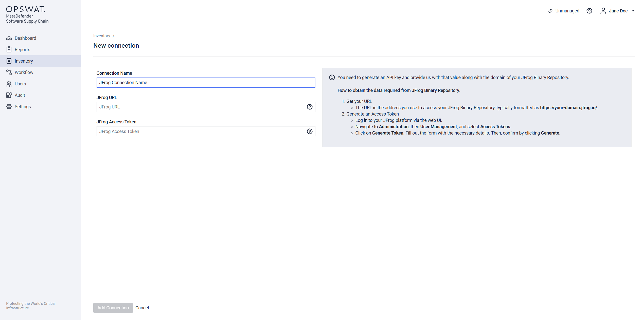Click the 'Get your URL' step text
Viewport: 644px width, 320px height.
coord(359,101)
